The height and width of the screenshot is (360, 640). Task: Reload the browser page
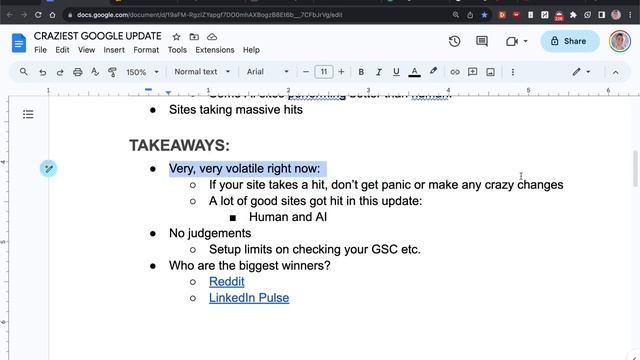pos(38,15)
